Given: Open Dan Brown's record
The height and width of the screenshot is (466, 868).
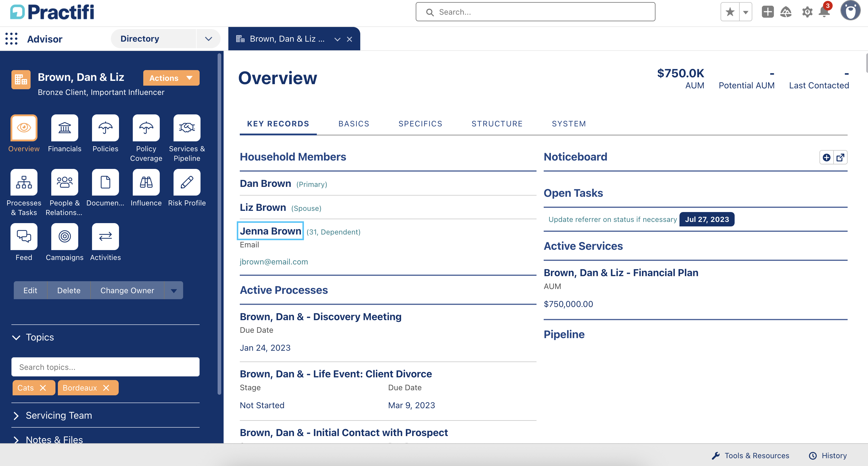Looking at the screenshot, I should point(265,184).
